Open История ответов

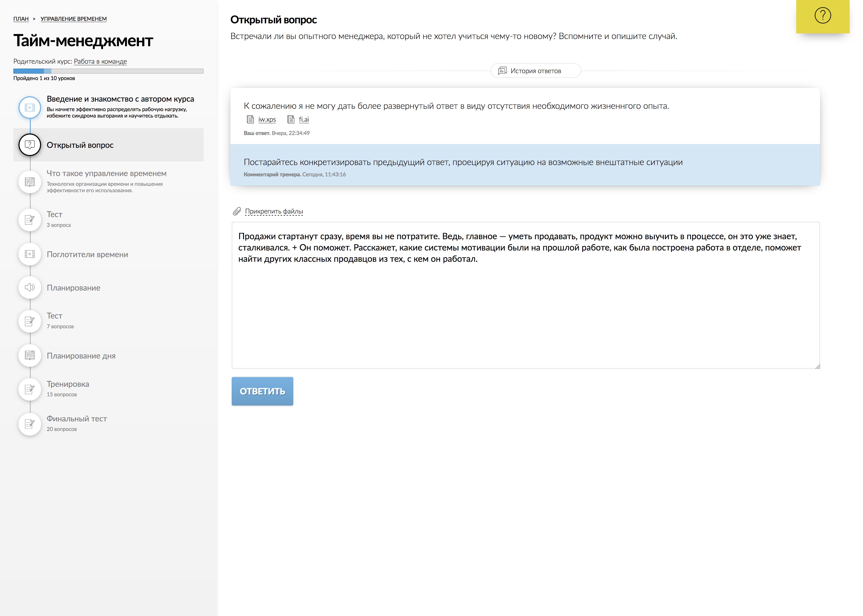(x=535, y=71)
